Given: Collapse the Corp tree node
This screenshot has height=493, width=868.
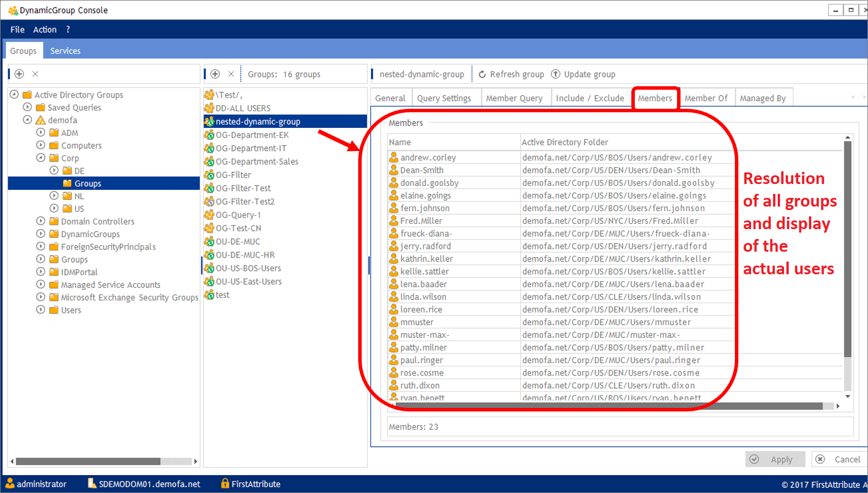Looking at the screenshot, I should point(40,157).
